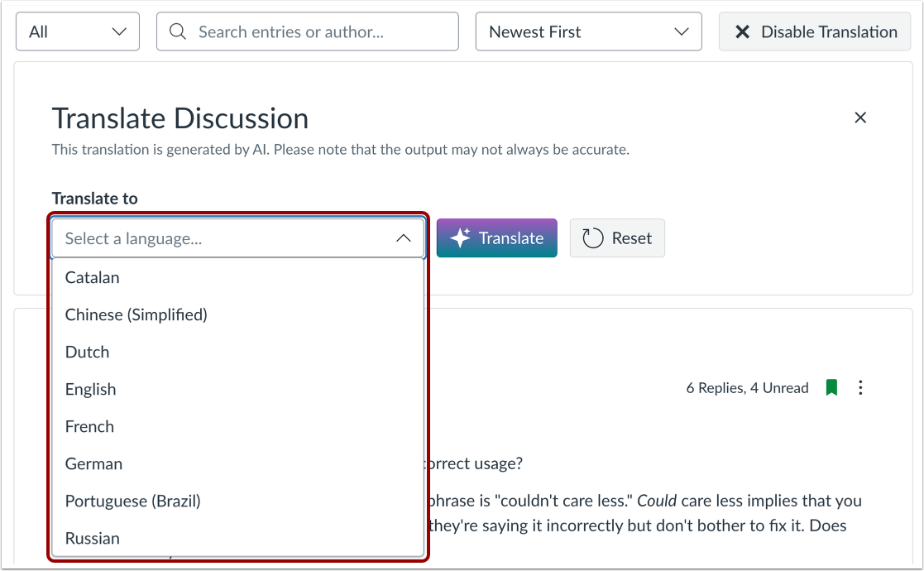
Task: Click the circular reset arrow icon
Action: 593,238
